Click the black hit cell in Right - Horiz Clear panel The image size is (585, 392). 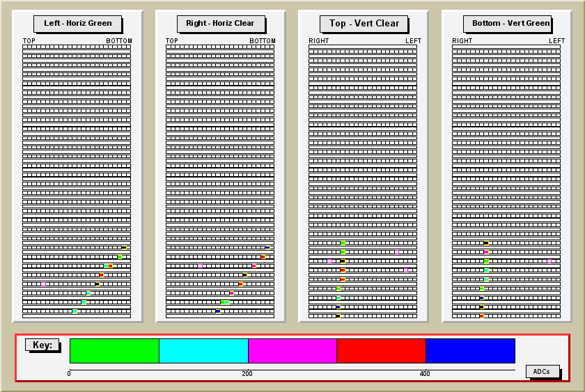pyautogui.click(x=244, y=275)
